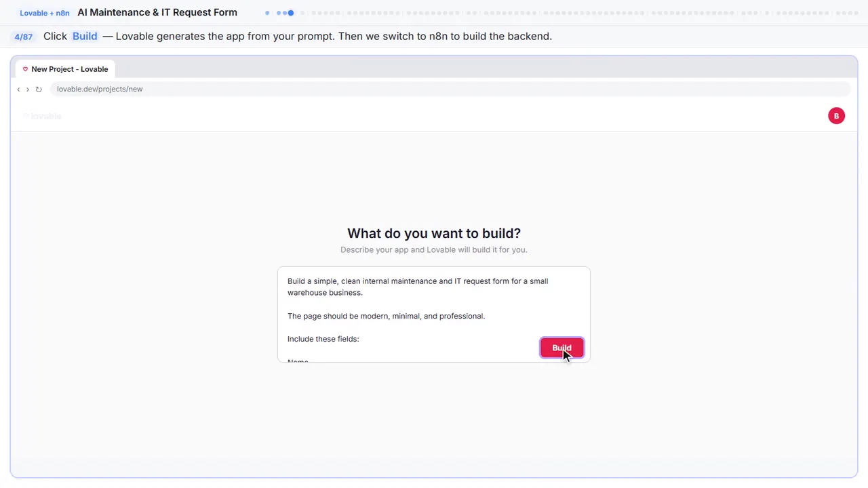Open the user avatar labeled B
Viewport: 868px width, 488px height.
tap(836, 116)
